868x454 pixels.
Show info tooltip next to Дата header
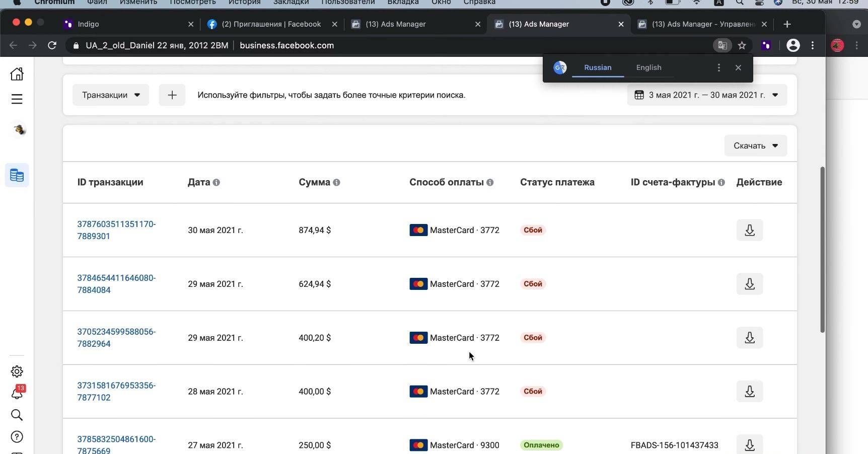click(216, 183)
